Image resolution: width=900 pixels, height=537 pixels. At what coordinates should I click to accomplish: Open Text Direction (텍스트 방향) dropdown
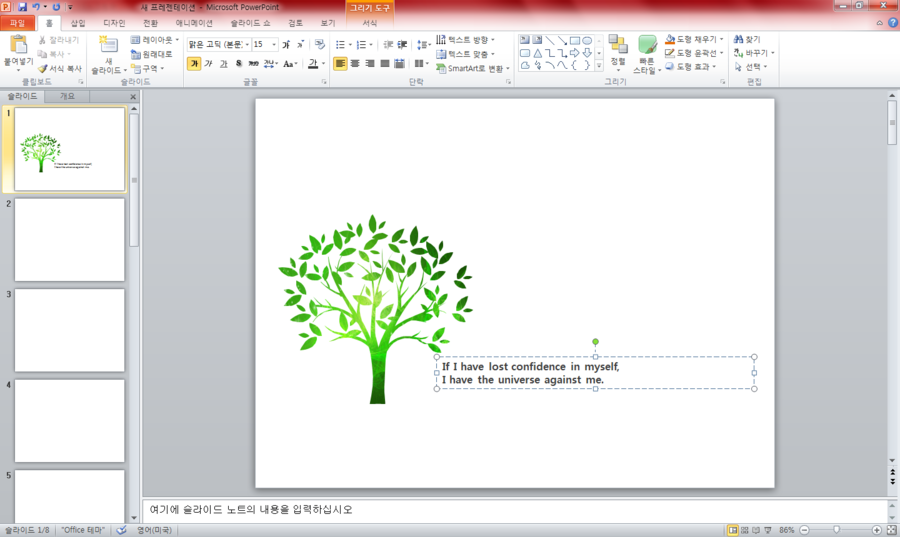click(465, 40)
